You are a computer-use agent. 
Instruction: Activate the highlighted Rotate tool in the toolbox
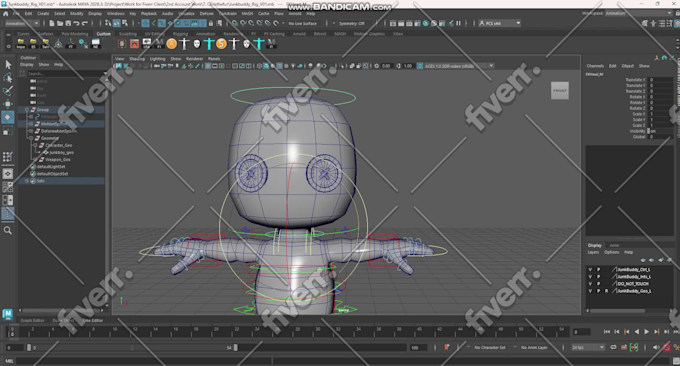click(8, 117)
